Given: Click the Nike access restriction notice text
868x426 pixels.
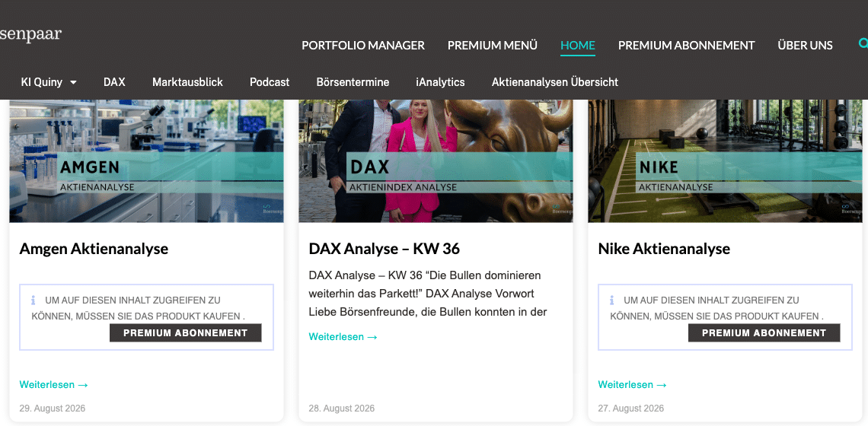Looking at the screenshot, I should [x=717, y=308].
